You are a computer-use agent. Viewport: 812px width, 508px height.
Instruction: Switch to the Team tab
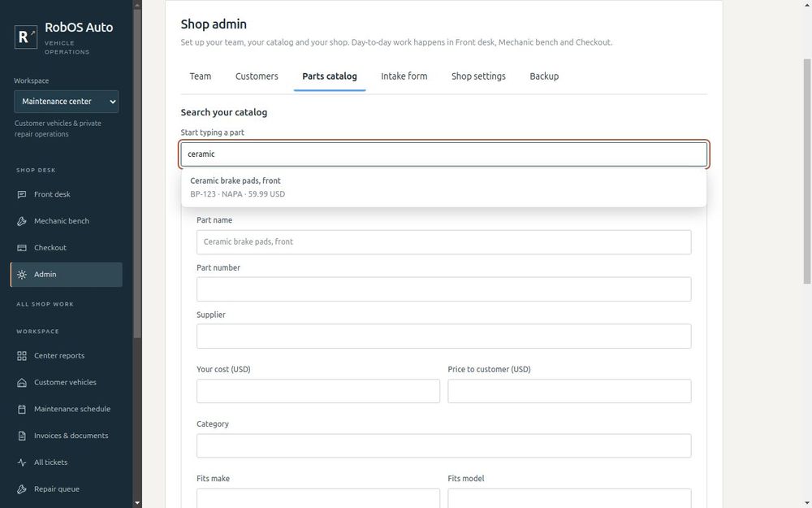click(x=201, y=76)
